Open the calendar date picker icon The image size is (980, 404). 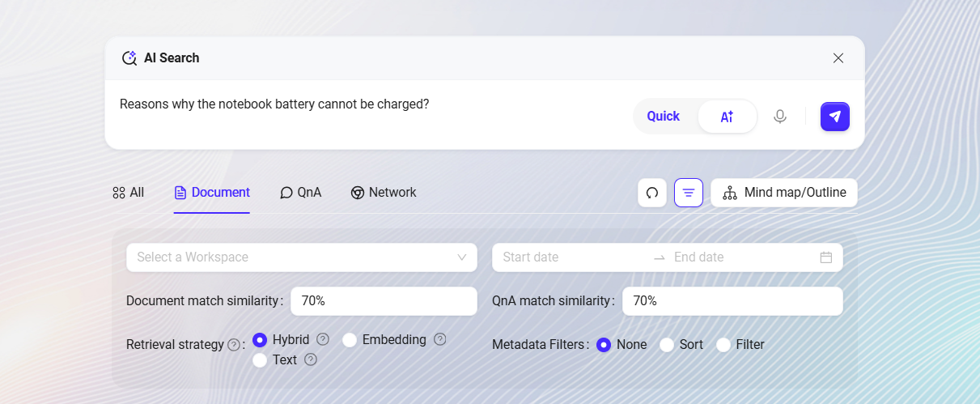coord(826,257)
